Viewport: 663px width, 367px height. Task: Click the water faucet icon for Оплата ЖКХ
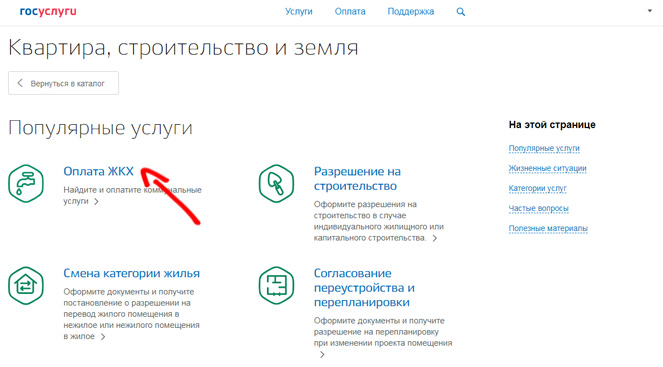[x=26, y=184]
